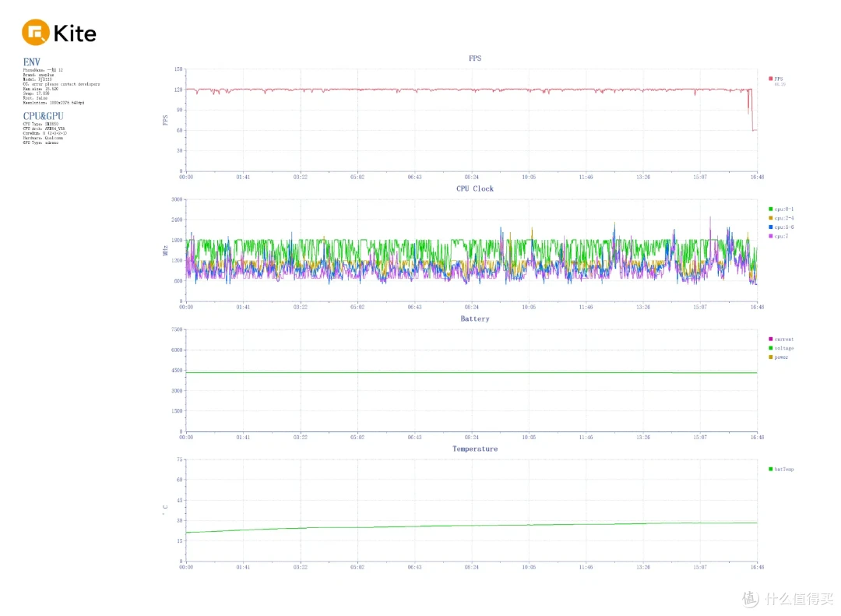Image resolution: width=841 pixels, height=616 pixels.
Task: Click the green batTemp legend swatch
Action: pyautogui.click(x=771, y=469)
